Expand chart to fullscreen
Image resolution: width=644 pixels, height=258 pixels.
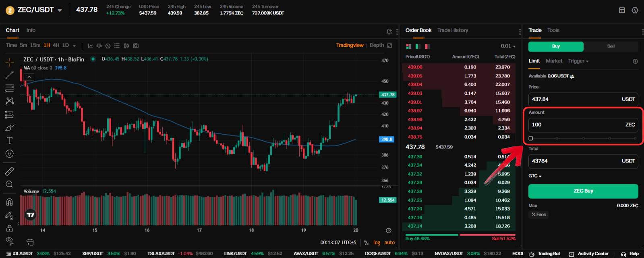(389, 46)
